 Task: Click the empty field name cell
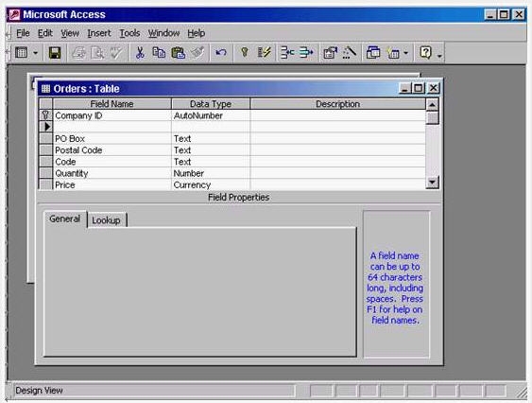click(x=112, y=127)
